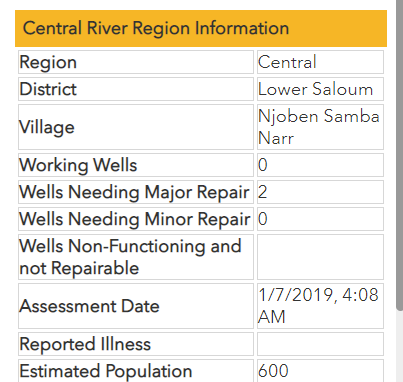Click the vertical scrollbar on the right
This screenshot has height=382, width=403.
[x=399, y=155]
